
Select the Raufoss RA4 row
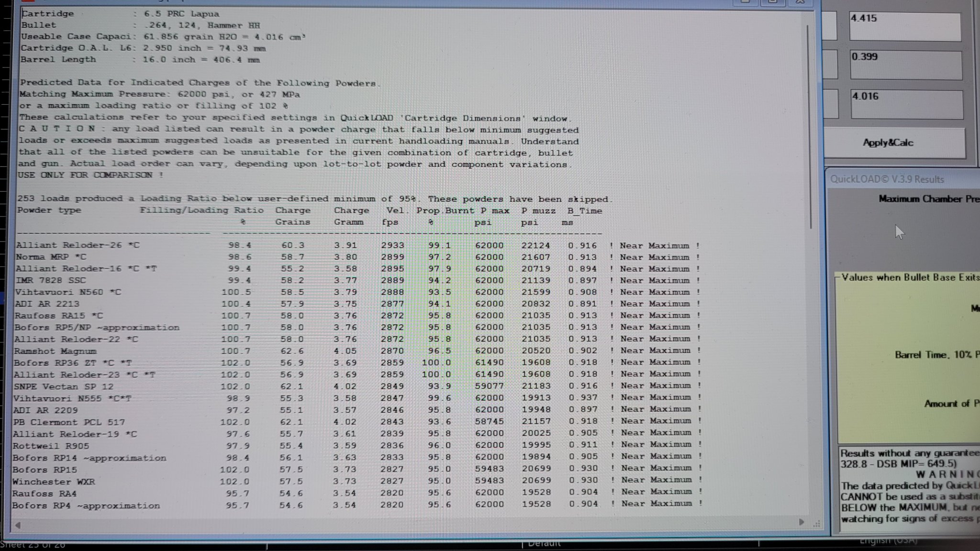pyautogui.click(x=358, y=493)
